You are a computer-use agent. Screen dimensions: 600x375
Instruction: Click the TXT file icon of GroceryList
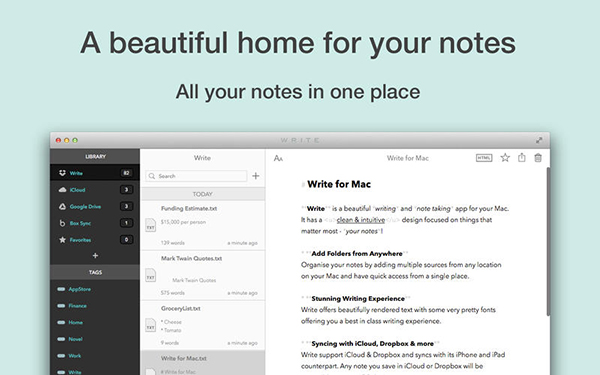point(150,325)
